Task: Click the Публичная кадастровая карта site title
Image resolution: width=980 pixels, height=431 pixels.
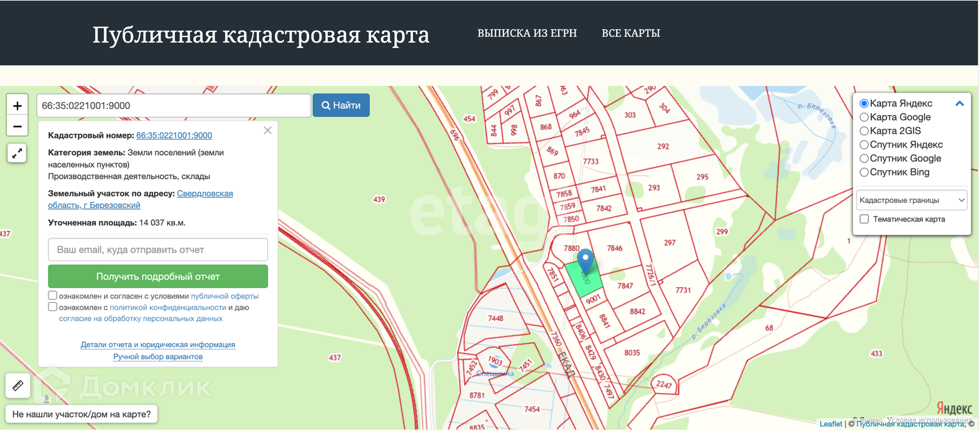Action: [x=261, y=35]
